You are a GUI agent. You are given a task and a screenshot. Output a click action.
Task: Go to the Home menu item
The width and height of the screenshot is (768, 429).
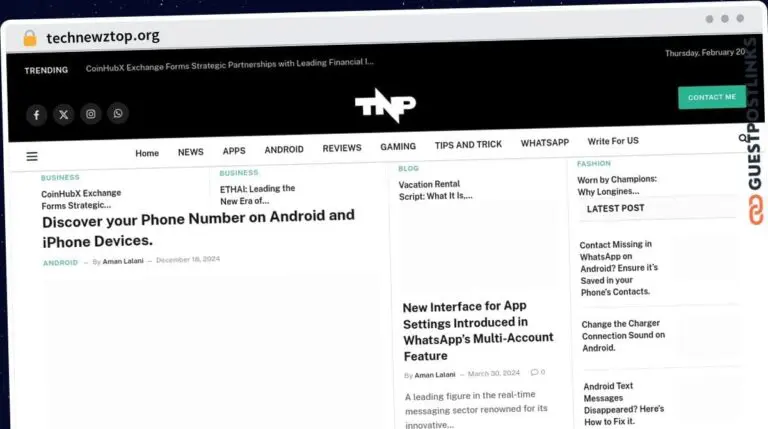pyautogui.click(x=147, y=153)
